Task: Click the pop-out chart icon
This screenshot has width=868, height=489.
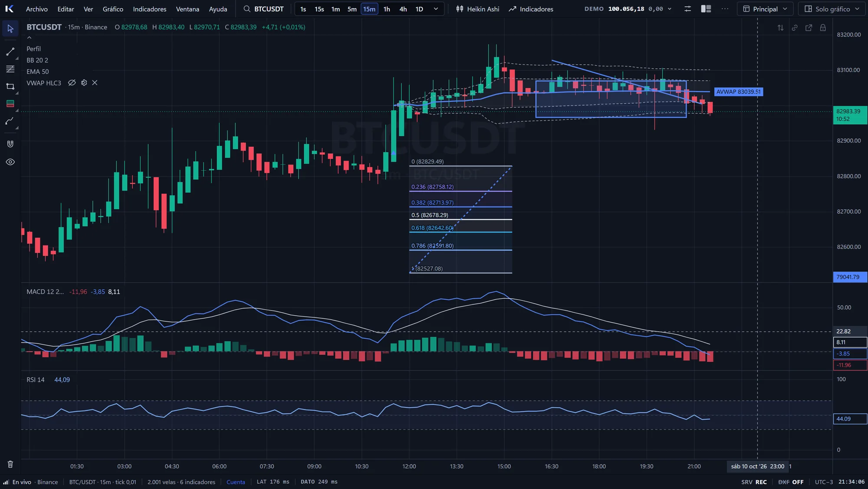Action: click(809, 28)
